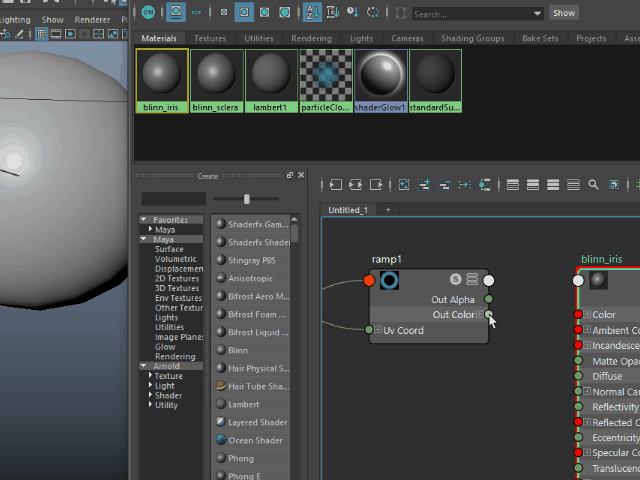640x480 pixels.
Task: Open the search field dropdown arrow
Action: (x=537, y=14)
